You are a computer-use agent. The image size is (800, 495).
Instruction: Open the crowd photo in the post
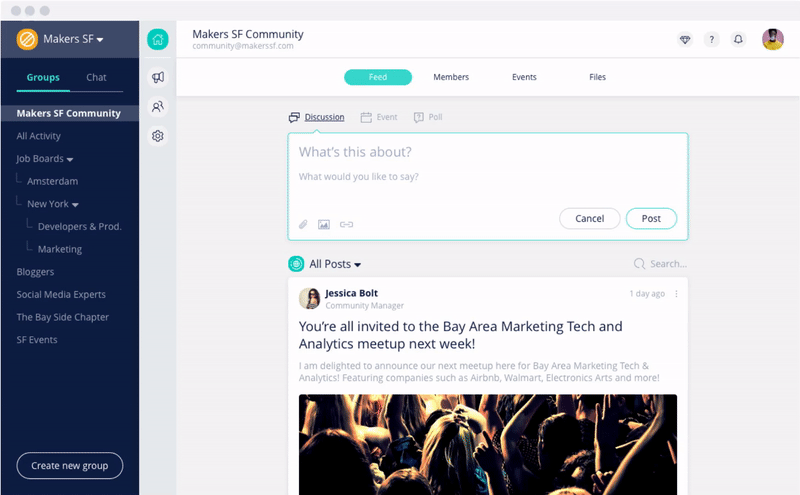click(488, 444)
